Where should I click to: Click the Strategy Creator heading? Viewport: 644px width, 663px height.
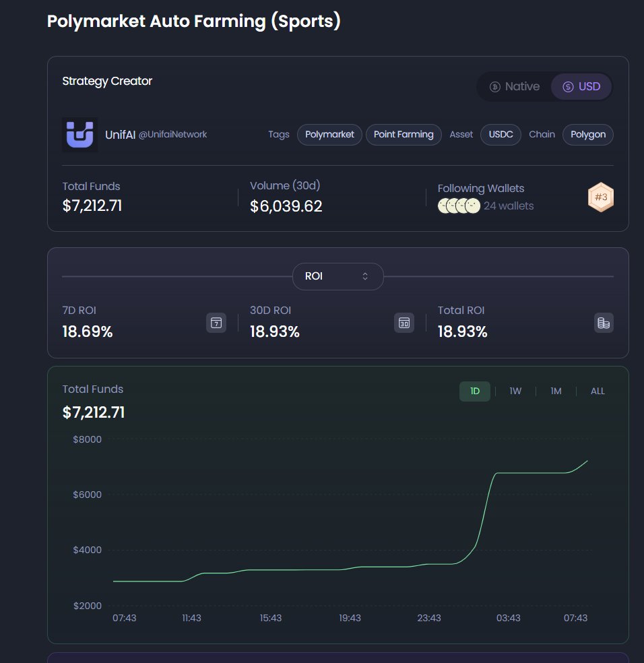click(107, 81)
